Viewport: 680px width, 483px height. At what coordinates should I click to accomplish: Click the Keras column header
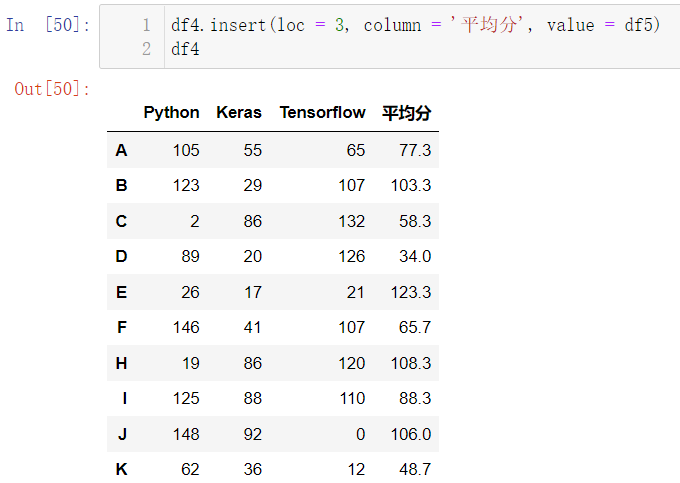[239, 112]
